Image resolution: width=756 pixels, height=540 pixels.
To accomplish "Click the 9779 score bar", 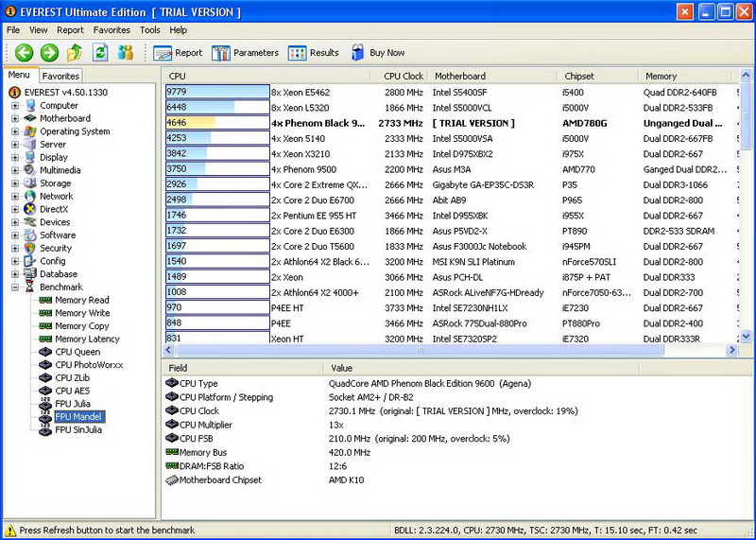I will pos(217,92).
